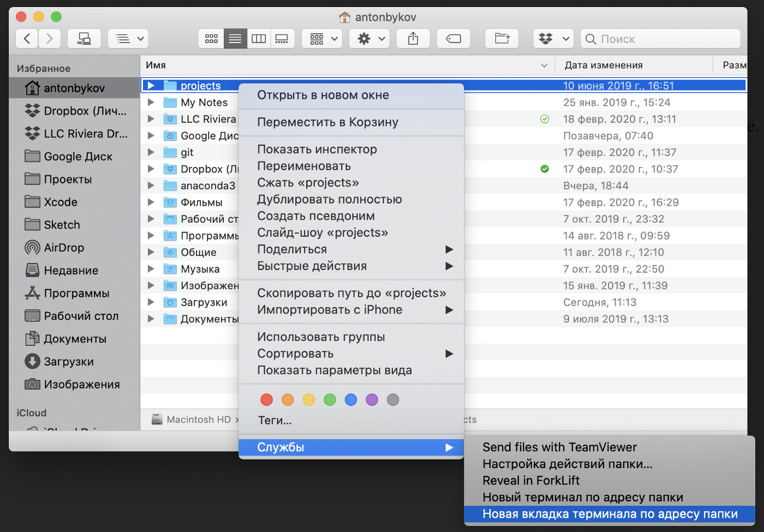The height and width of the screenshot is (532, 764).
Task: Click the back navigation arrow
Action: click(27, 39)
